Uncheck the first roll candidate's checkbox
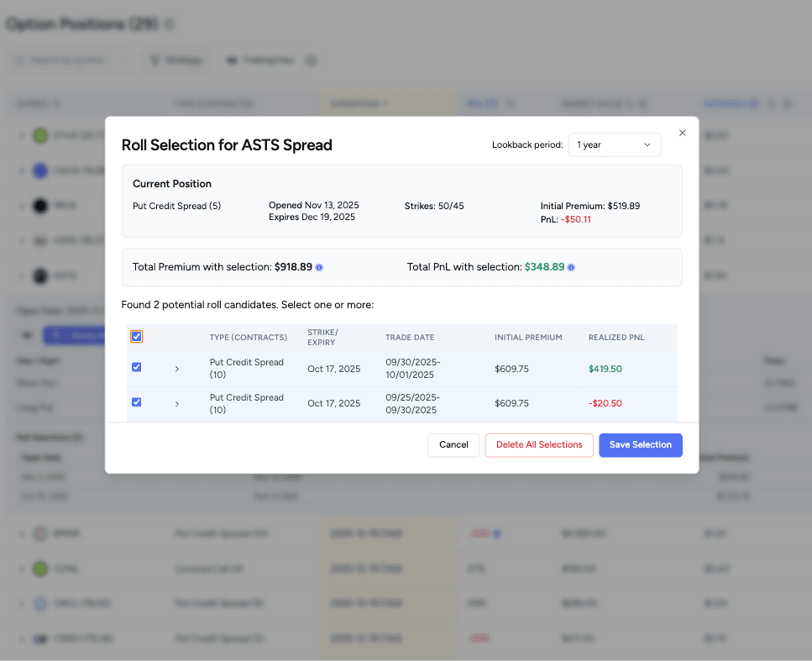The height and width of the screenshot is (661, 812). click(x=137, y=367)
